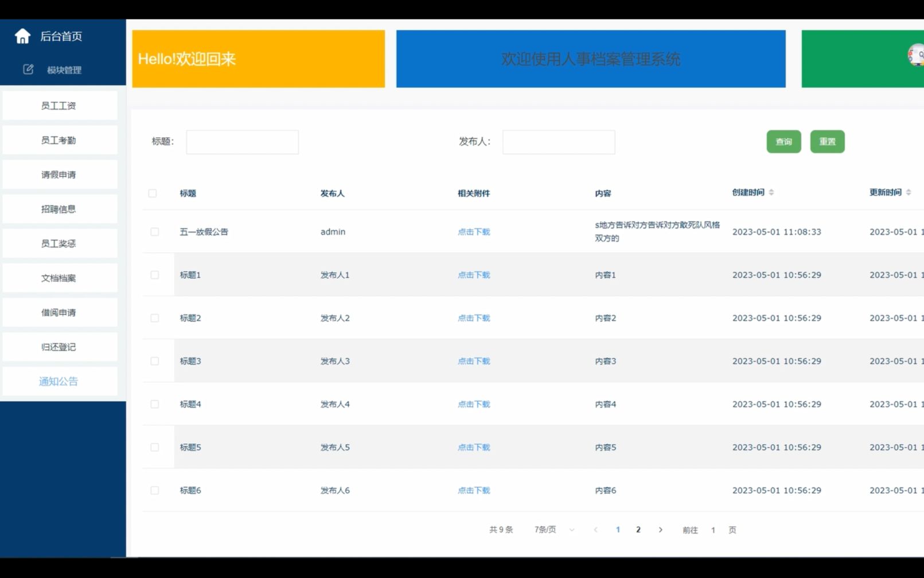Focus the 标题 search input field

[242, 142]
